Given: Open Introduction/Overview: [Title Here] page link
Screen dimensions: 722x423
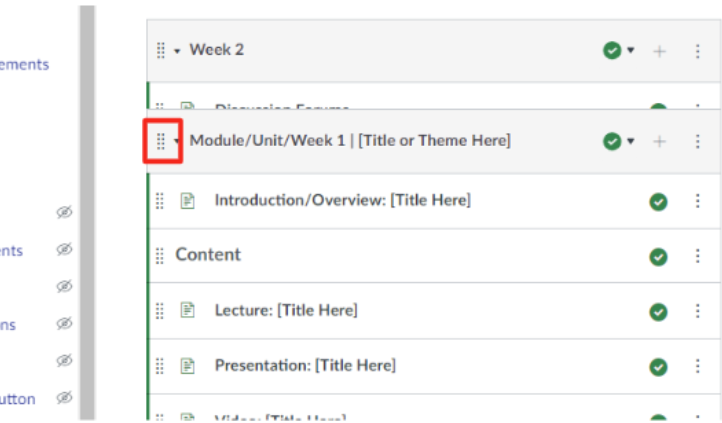Looking at the screenshot, I should 342,200.
